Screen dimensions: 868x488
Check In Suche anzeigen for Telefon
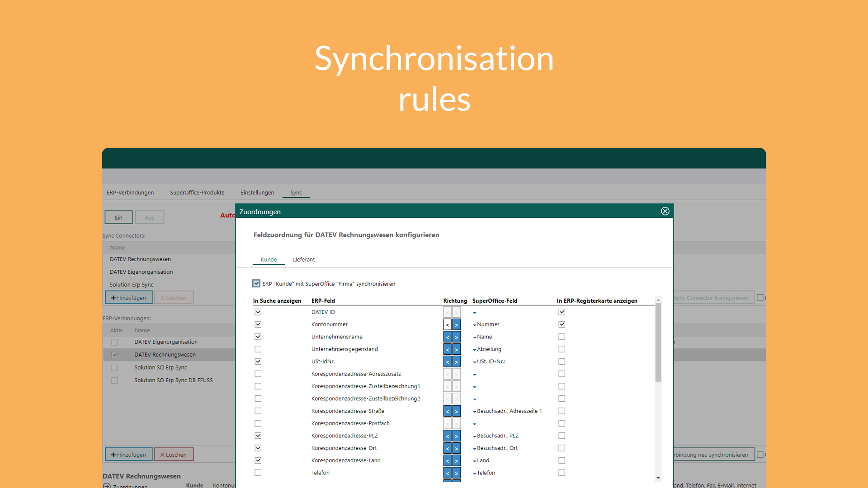point(258,473)
